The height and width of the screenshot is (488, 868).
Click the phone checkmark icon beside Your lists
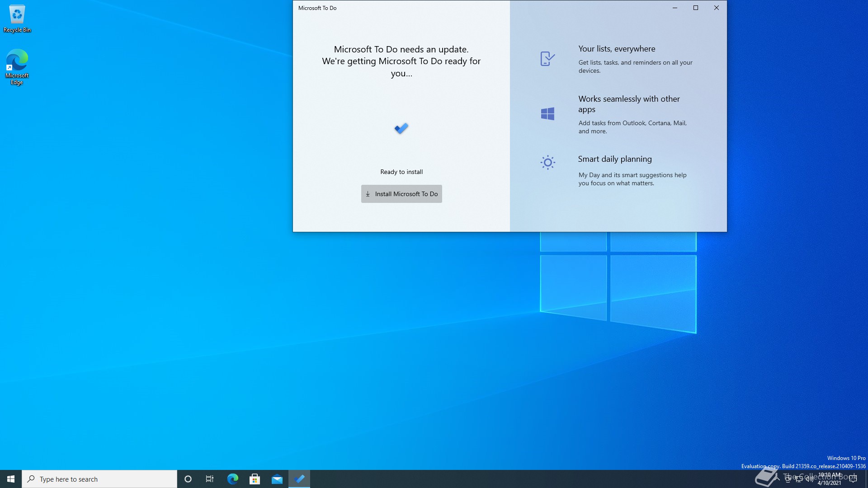pos(547,59)
